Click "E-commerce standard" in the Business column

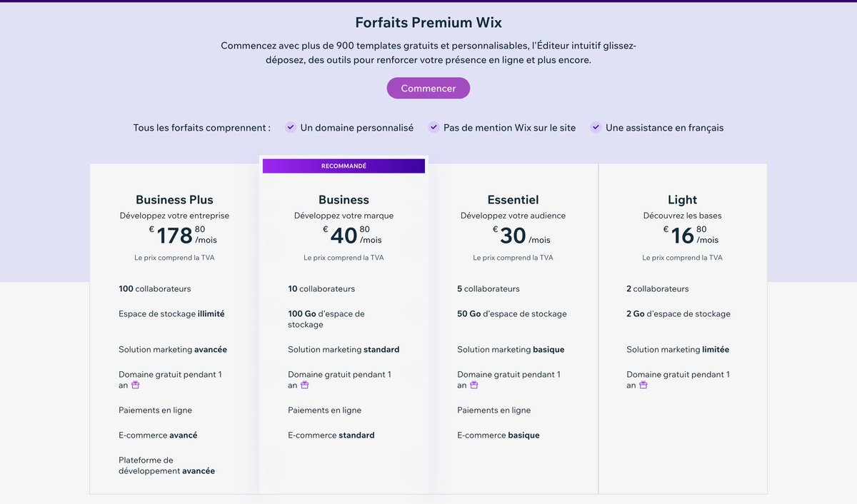tap(332, 435)
